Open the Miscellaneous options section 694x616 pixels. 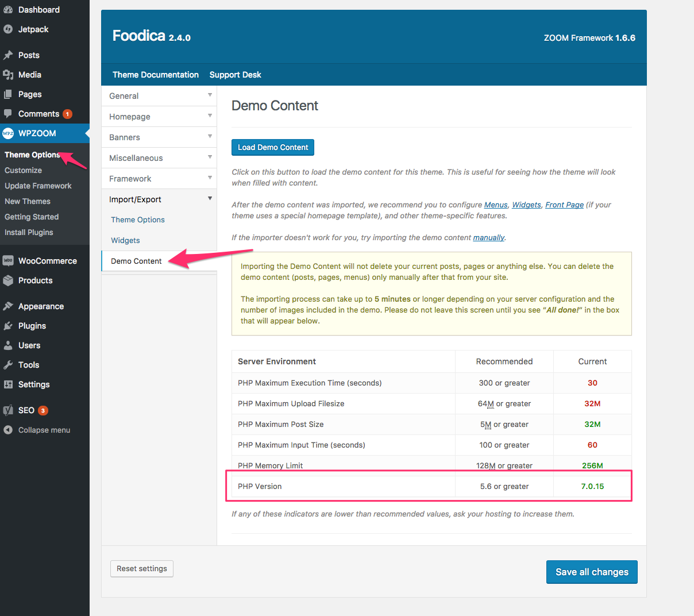tap(159, 158)
